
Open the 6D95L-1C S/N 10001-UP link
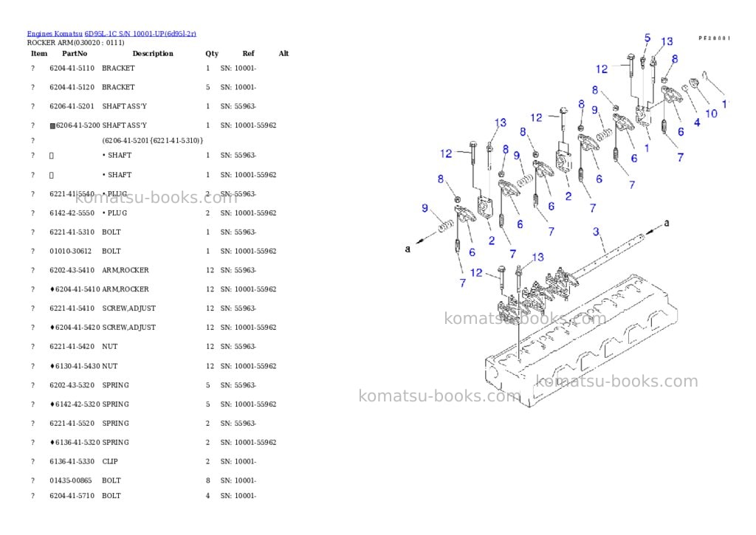140,34
